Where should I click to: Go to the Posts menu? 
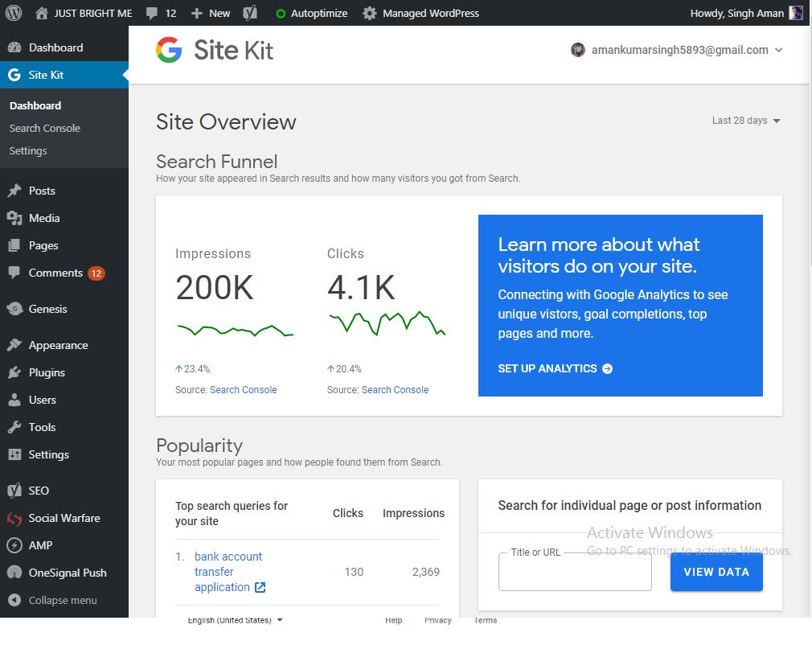42,191
